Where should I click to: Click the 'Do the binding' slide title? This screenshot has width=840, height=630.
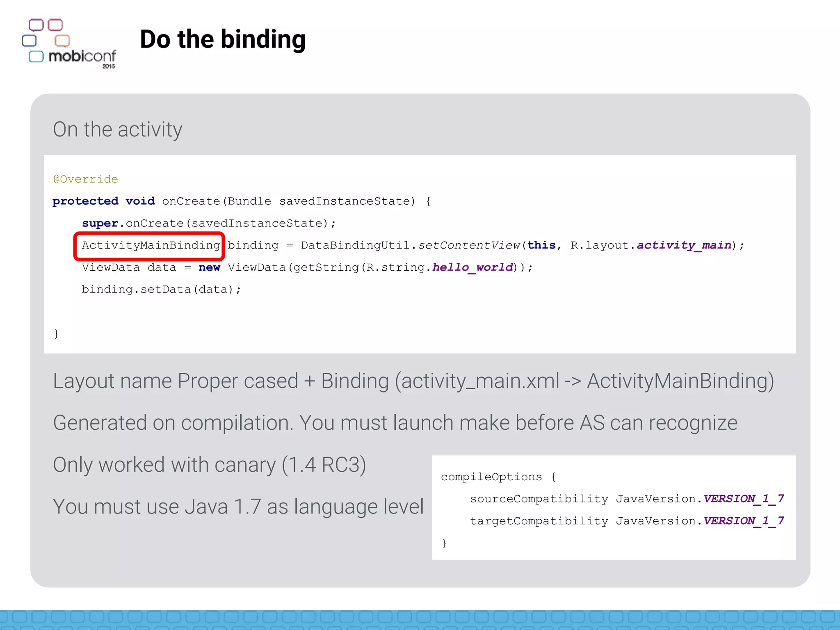coord(223,39)
